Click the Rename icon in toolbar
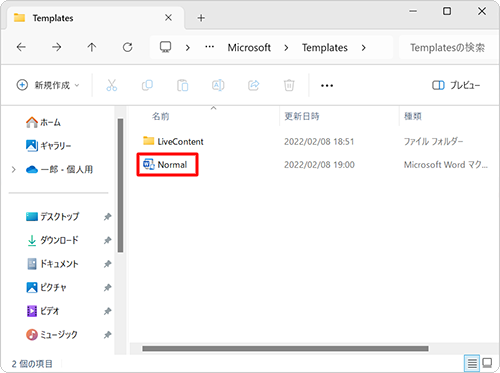This screenshot has width=500, height=373. pos(218,85)
